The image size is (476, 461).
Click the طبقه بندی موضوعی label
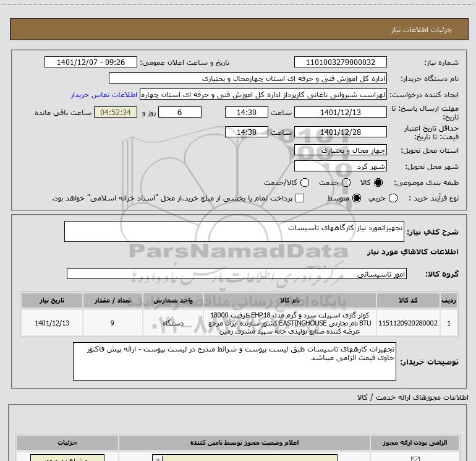(426, 183)
